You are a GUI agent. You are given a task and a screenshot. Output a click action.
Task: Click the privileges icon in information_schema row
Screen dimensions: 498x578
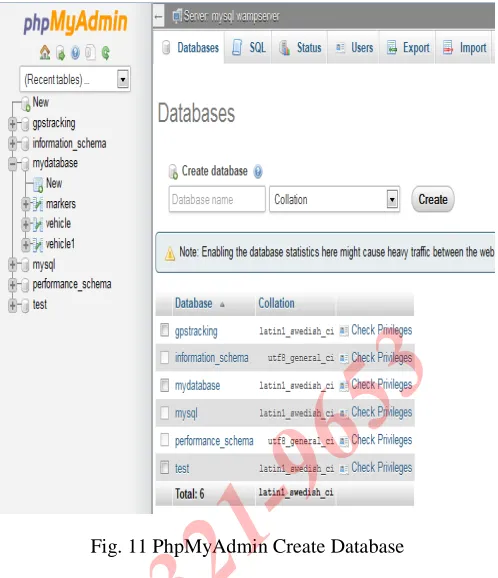pyautogui.click(x=344, y=358)
